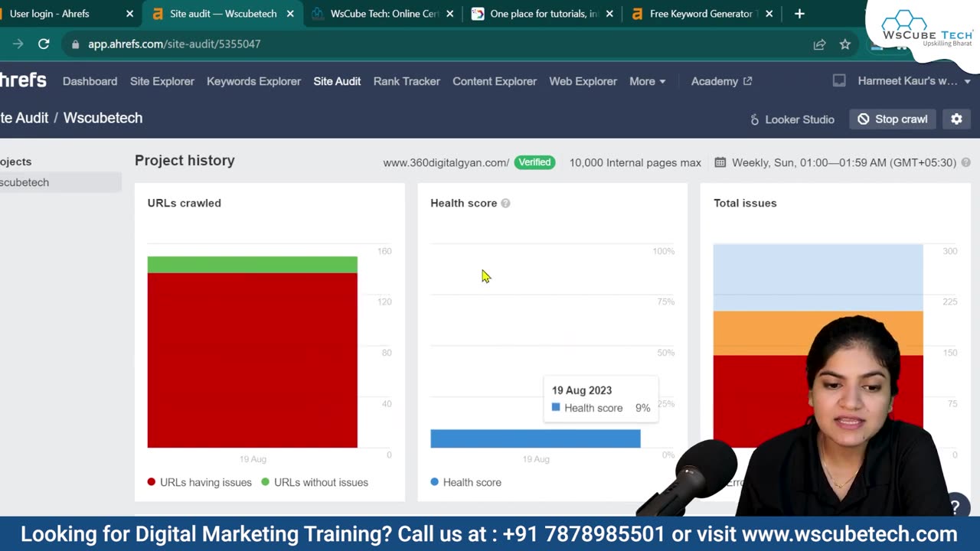The image size is (980, 551).
Task: Bookmark the page with the star icon
Action: coord(845,44)
